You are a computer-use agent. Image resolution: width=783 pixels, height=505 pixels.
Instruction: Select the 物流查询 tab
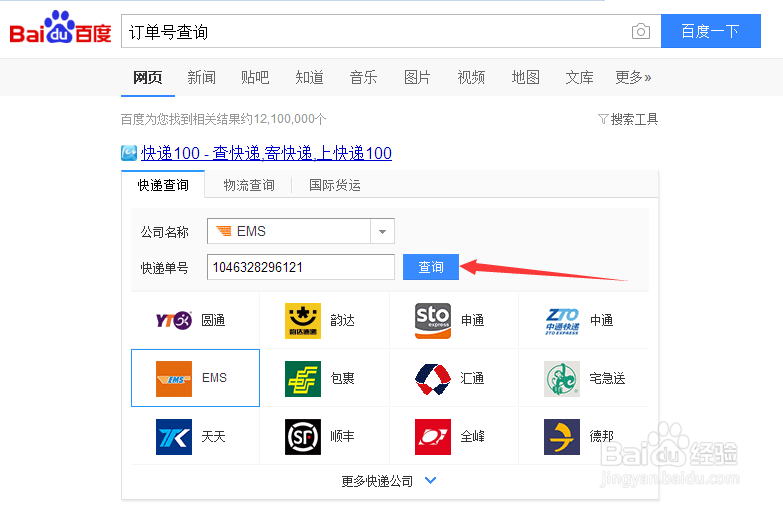[249, 185]
